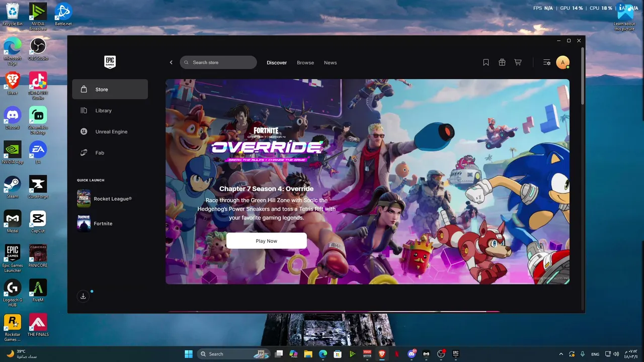Screen dimensions: 644x362
Task: Select the Brave desktop shortcut
Action: coord(12,83)
